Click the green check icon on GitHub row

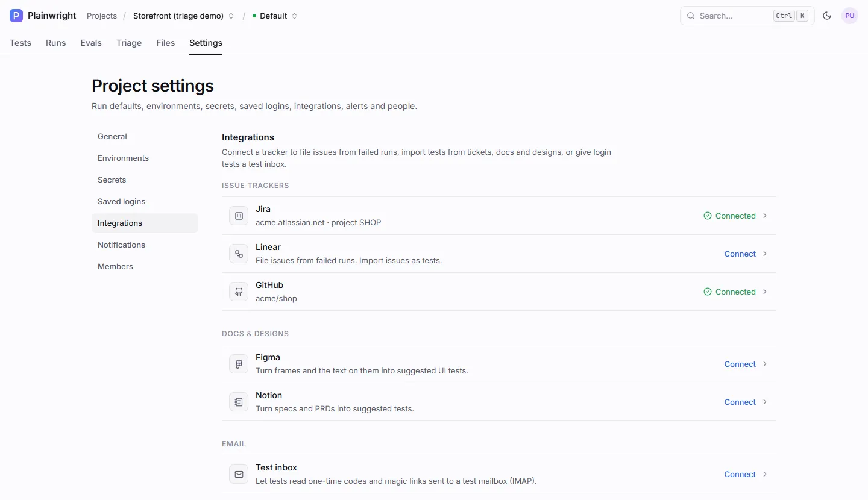tap(708, 292)
